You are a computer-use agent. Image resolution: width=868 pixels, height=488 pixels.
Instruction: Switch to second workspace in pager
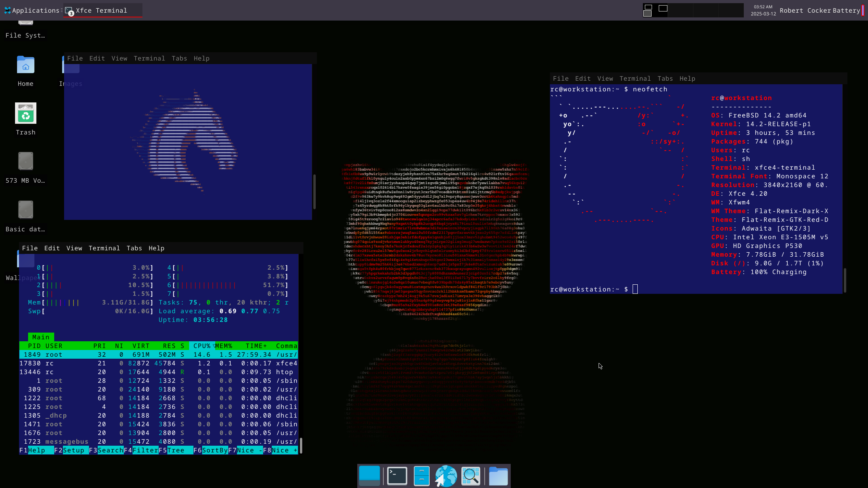point(680,10)
